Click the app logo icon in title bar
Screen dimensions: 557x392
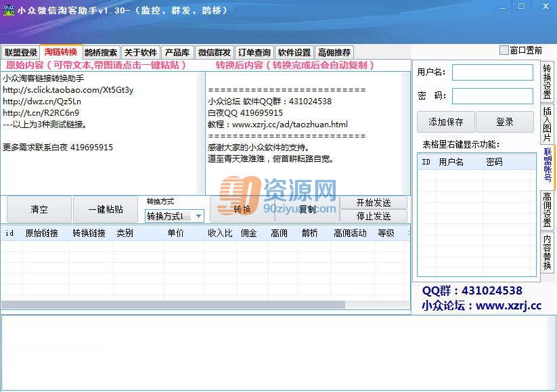tap(9, 10)
